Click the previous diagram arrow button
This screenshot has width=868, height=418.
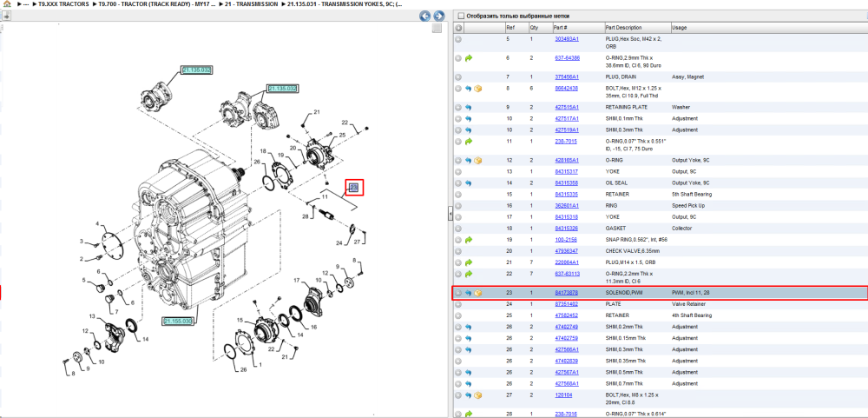(425, 16)
